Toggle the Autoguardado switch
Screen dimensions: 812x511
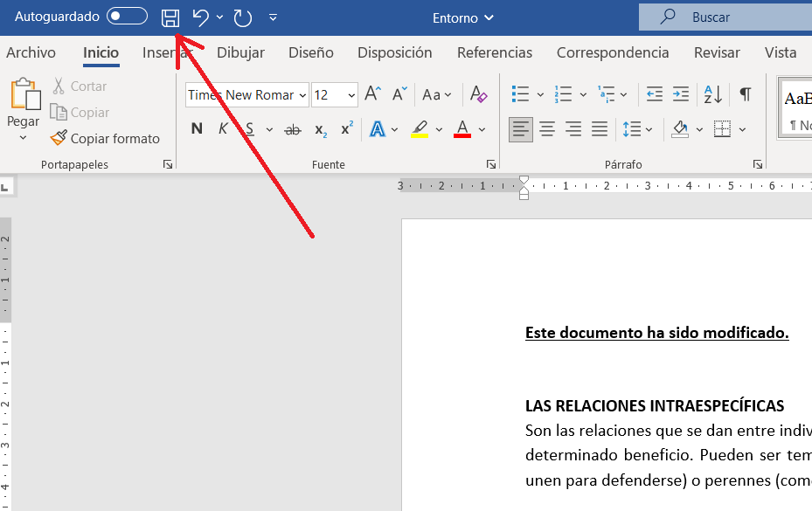pos(127,16)
